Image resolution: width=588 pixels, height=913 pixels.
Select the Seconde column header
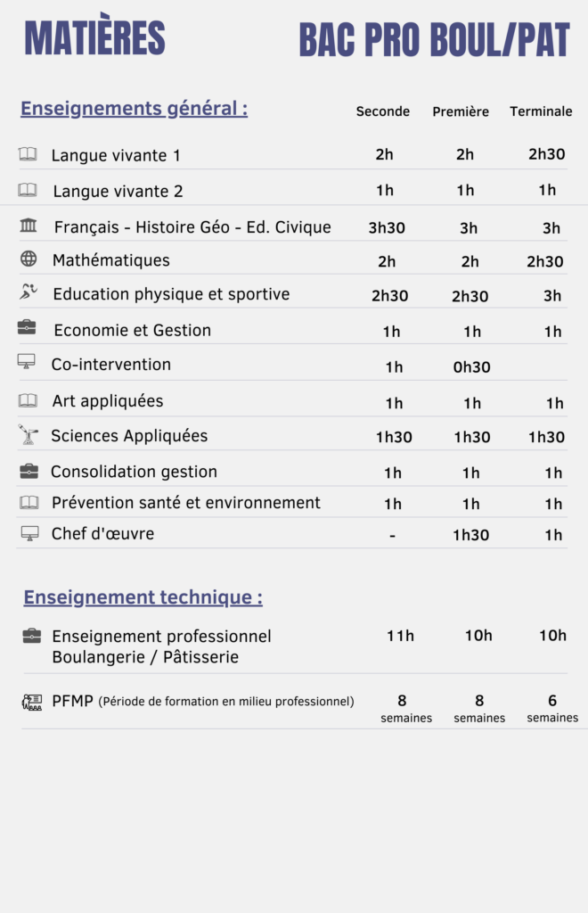[383, 111]
